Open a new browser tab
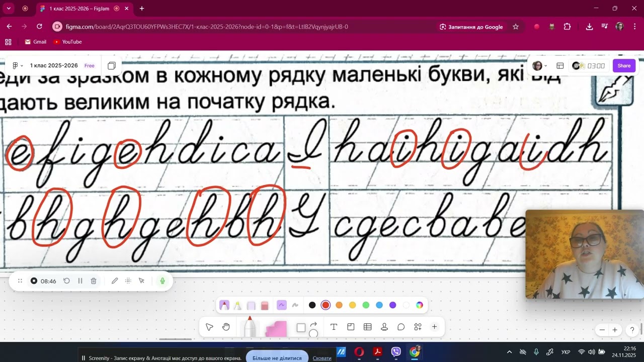Image resolution: width=644 pixels, height=362 pixels. [x=142, y=9]
